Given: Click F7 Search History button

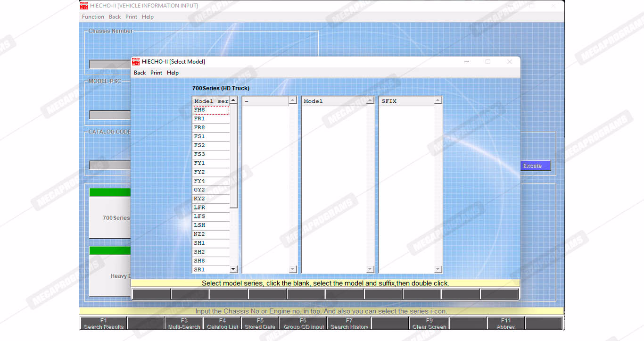Looking at the screenshot, I should click(x=349, y=324).
